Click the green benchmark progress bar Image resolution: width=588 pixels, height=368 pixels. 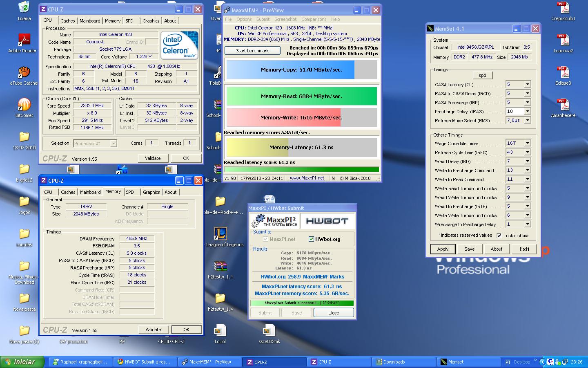(301, 169)
